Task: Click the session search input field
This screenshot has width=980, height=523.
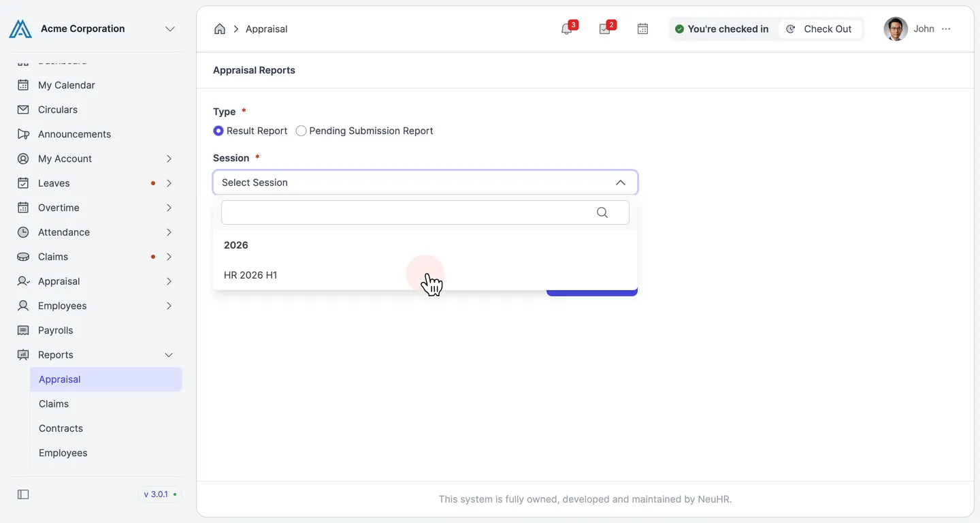Action: click(x=425, y=212)
